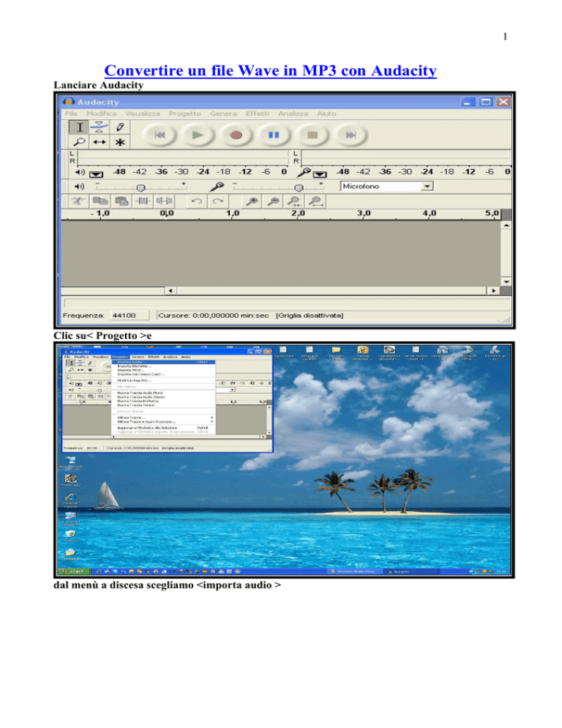Click the Zoom In magnifier in edit toolbar
Viewport: 562px width, 728px height.
(x=252, y=201)
